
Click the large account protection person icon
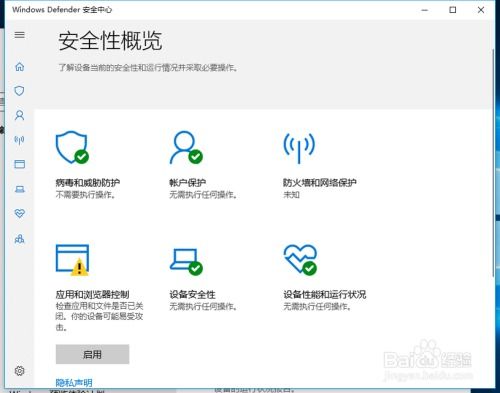[x=186, y=147]
